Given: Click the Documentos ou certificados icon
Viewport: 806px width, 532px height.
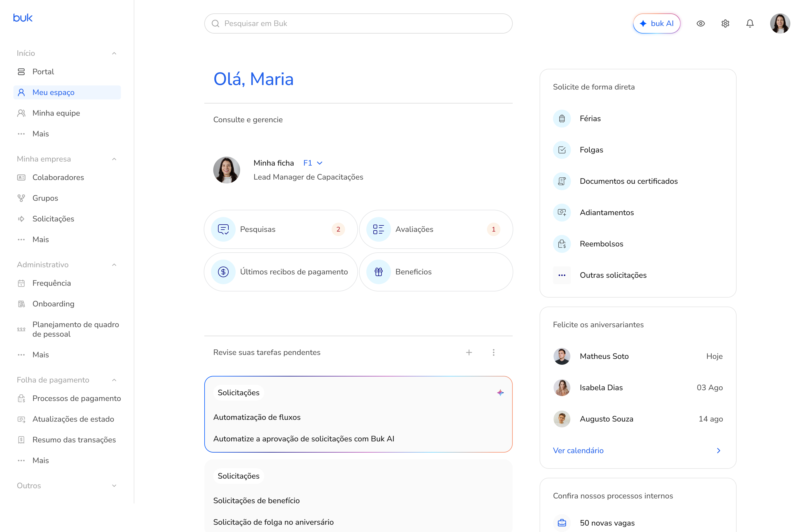Looking at the screenshot, I should click(562, 181).
